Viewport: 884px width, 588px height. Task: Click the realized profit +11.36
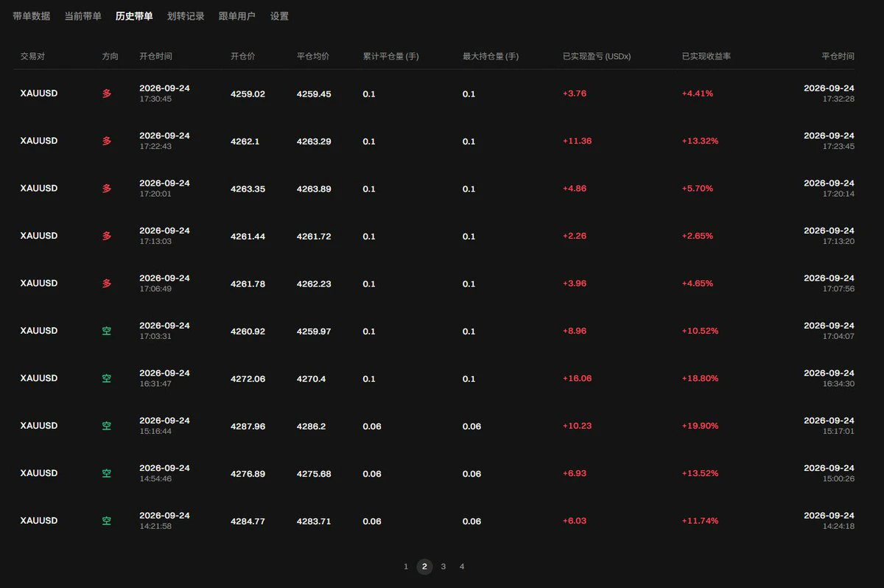coord(577,141)
